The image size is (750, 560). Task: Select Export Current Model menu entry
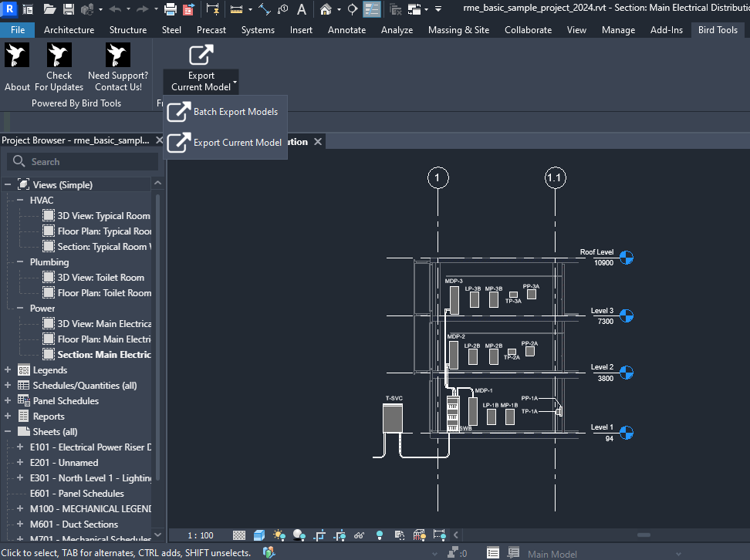pyautogui.click(x=237, y=143)
